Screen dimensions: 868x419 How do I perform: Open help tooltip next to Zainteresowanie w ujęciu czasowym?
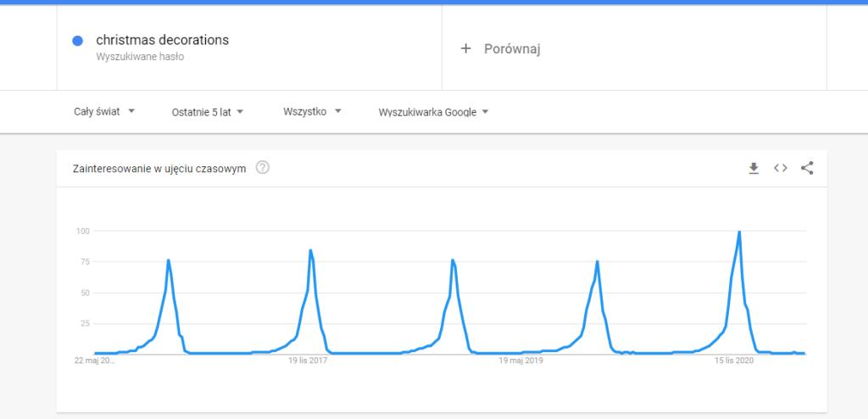click(263, 167)
